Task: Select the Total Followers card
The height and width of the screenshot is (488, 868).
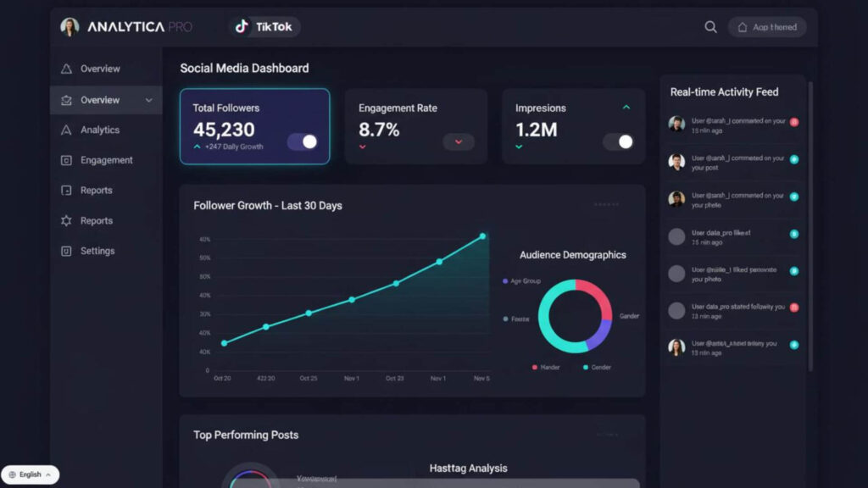Action: [x=254, y=127]
